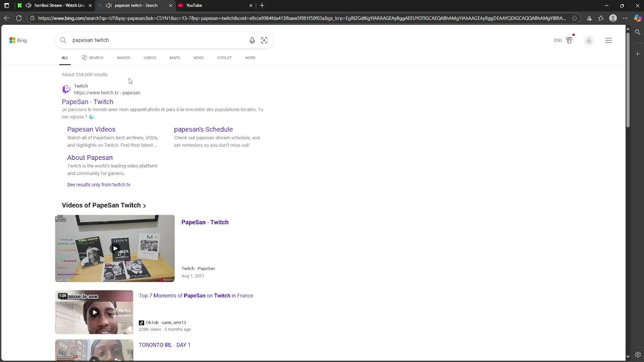Open a new browser tab
Screen dimensions: 644x362
[x=262, y=6]
